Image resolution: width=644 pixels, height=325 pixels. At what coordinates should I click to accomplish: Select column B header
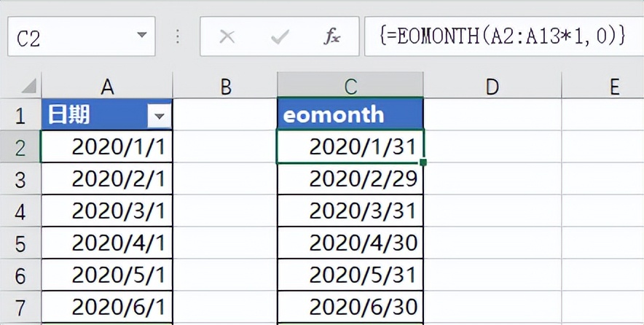[225, 87]
